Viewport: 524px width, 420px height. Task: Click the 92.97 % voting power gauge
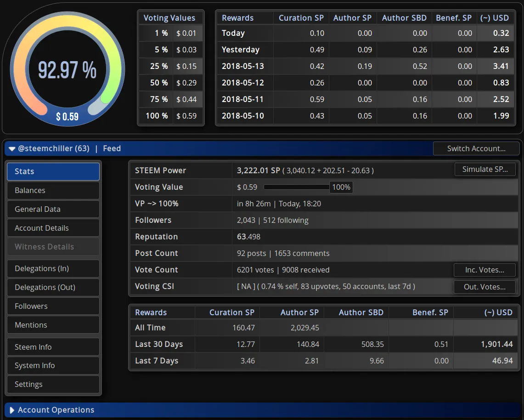click(67, 69)
